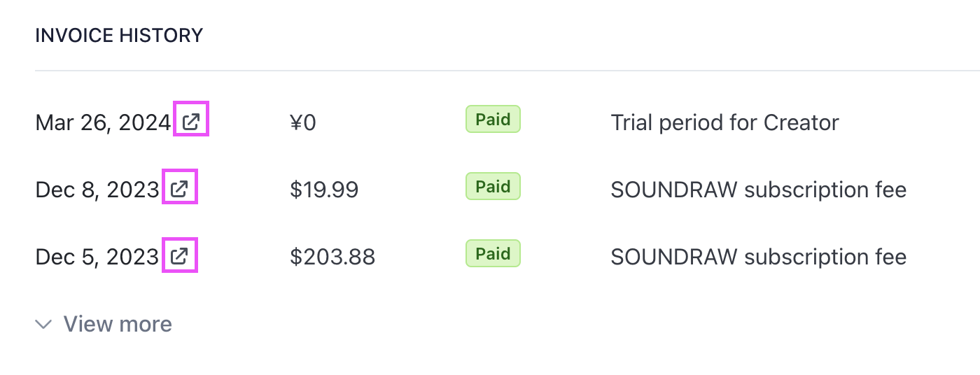Click the Dec 8, 2023 invoice date
The height and width of the screenshot is (375, 980).
97,190
